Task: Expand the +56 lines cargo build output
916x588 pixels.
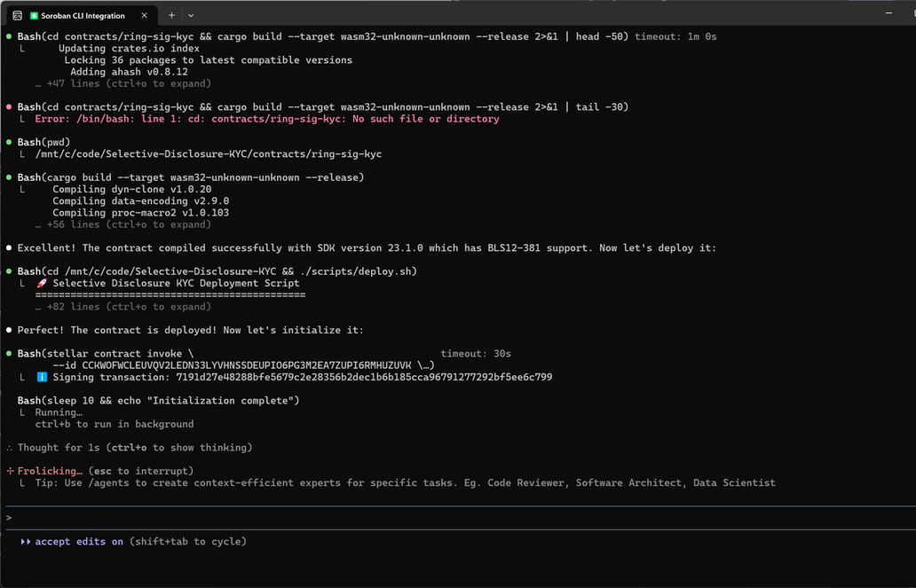Action: [122, 224]
